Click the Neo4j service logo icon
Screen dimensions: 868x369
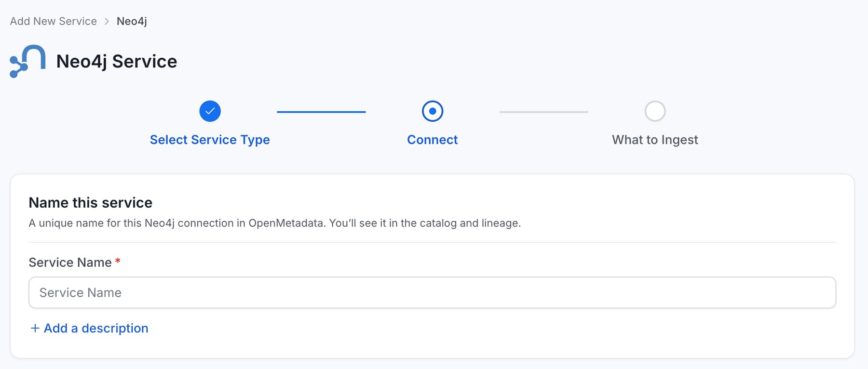pyautogui.click(x=27, y=61)
